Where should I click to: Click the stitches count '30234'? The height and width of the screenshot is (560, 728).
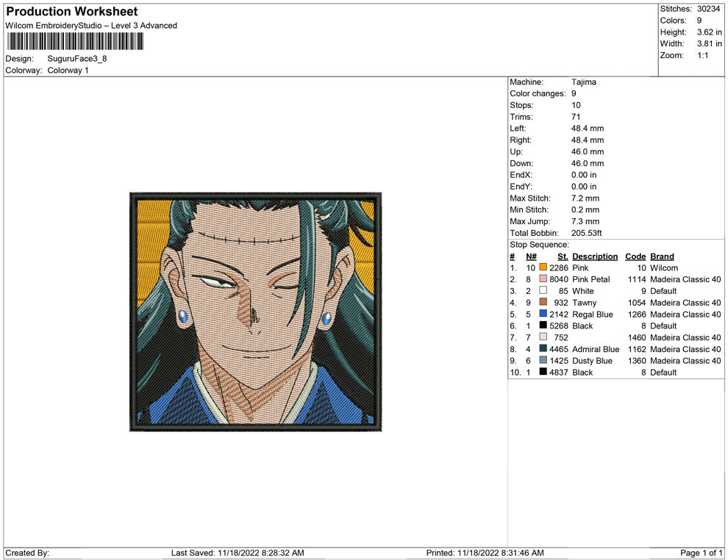[x=708, y=9]
